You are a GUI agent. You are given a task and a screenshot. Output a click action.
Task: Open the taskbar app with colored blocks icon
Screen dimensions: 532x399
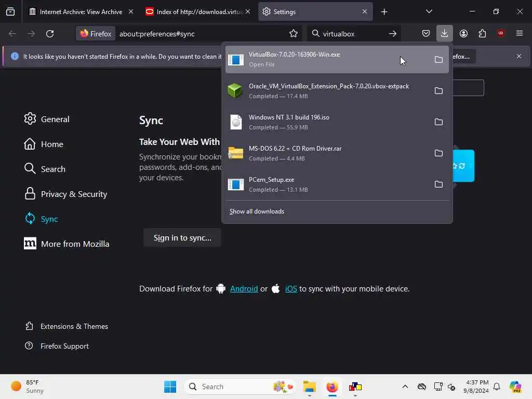click(x=355, y=387)
